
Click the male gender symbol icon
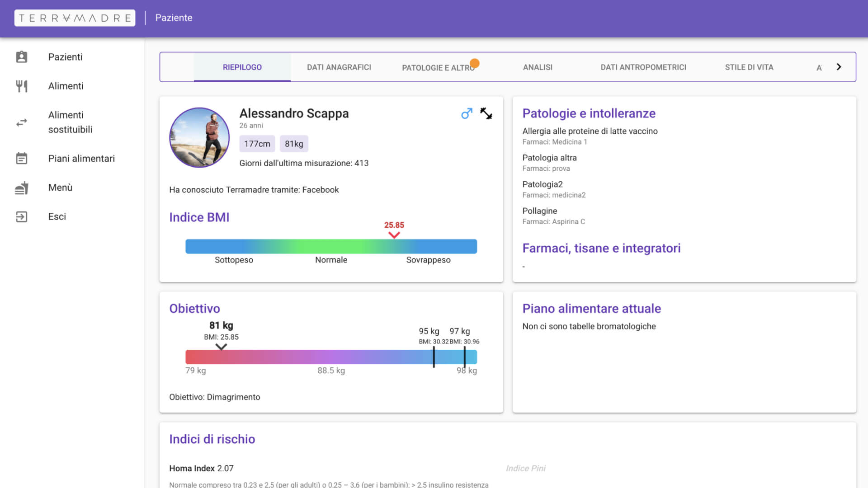(467, 113)
